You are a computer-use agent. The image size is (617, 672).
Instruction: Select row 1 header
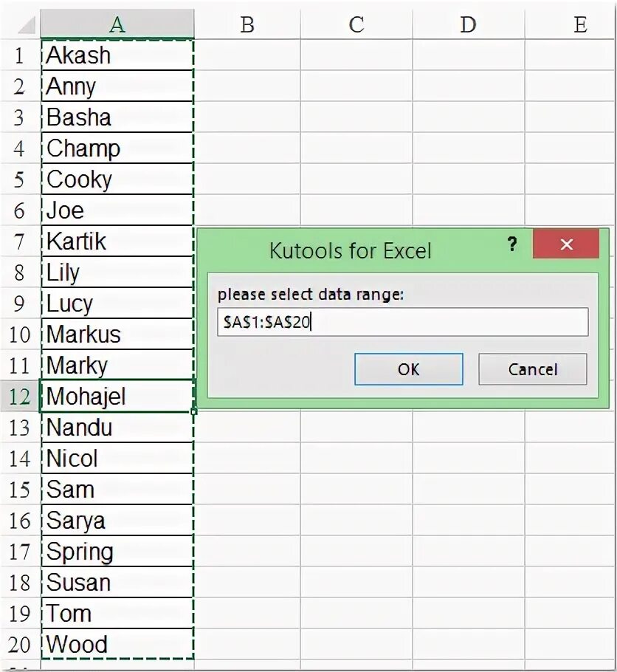[x=20, y=55]
